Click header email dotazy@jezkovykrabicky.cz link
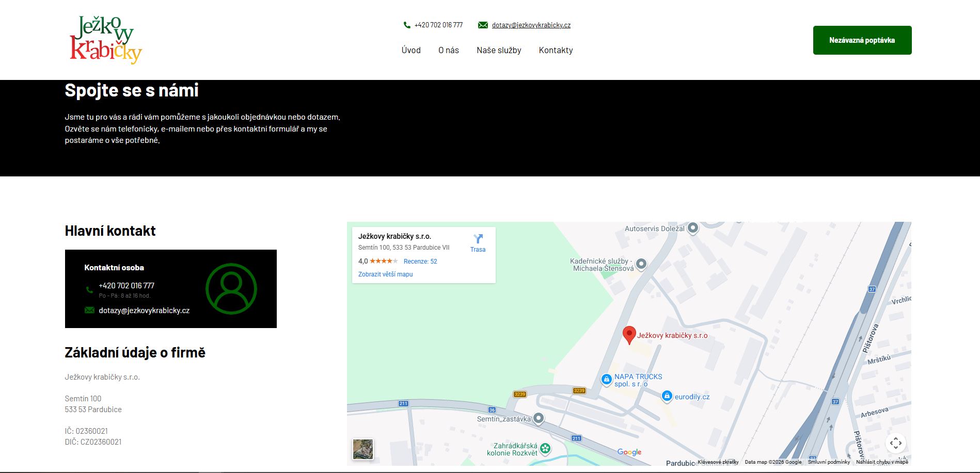 click(531, 25)
